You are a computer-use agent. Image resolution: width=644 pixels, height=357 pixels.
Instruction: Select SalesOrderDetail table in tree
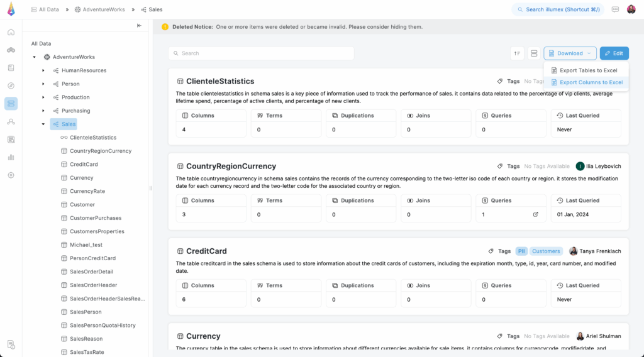[91, 272]
